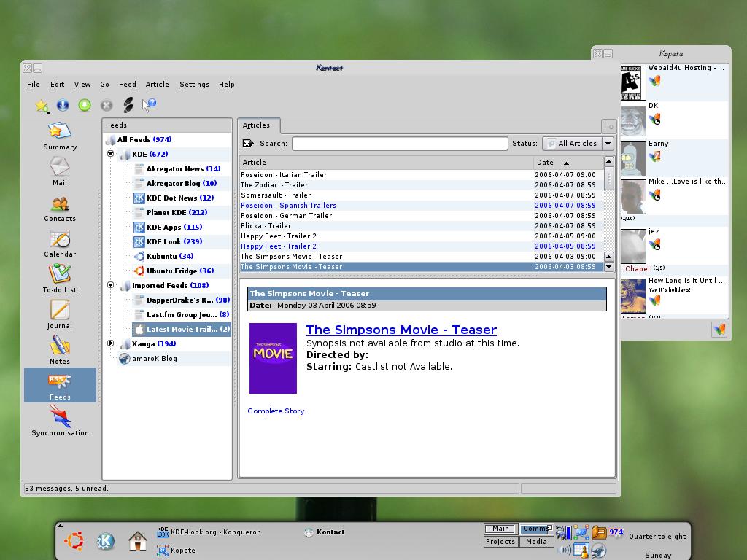Screen dimensions: 747x560
Task: Open The Simpsons Movie - Teaser headline link
Action: pos(401,330)
